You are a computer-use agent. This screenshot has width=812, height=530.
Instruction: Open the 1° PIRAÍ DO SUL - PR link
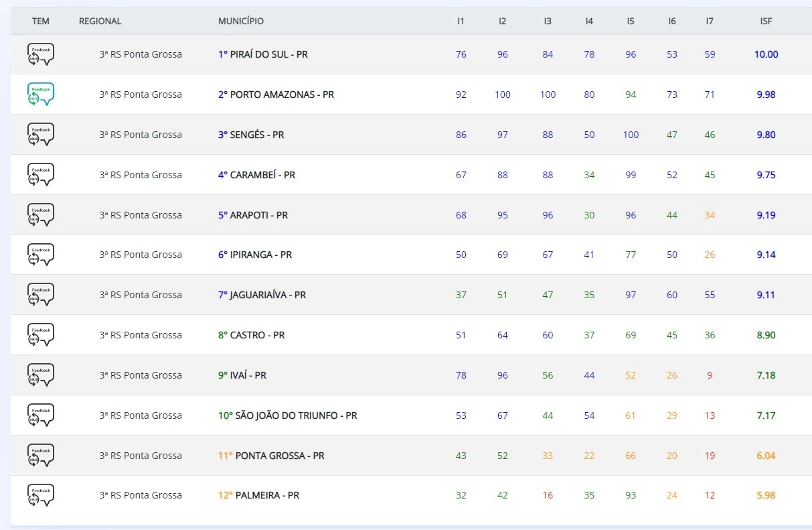click(263, 54)
